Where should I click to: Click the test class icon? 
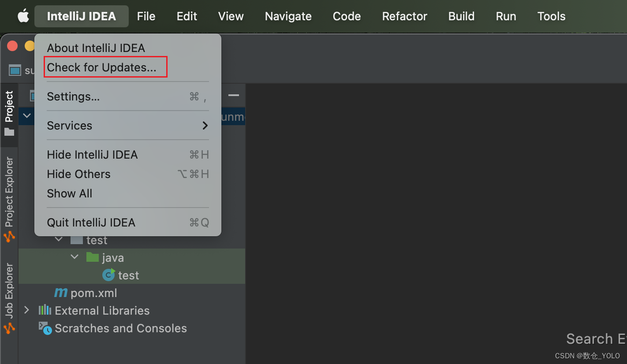(x=108, y=275)
